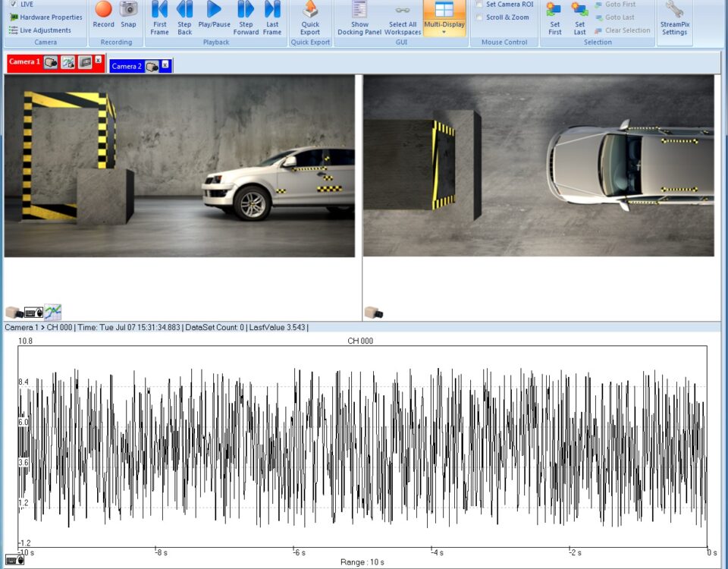The height and width of the screenshot is (569, 728).
Task: Enable the Set Camera ROI checkbox
Action: [x=479, y=5]
